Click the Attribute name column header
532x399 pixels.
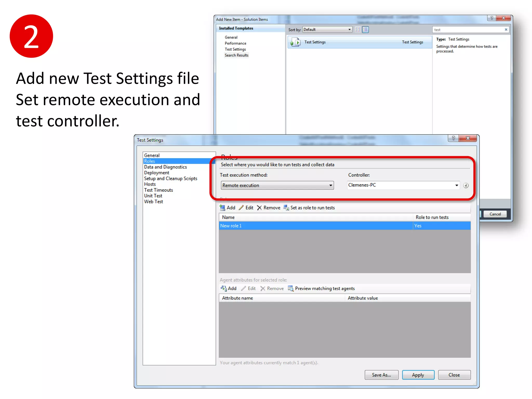[x=282, y=298]
